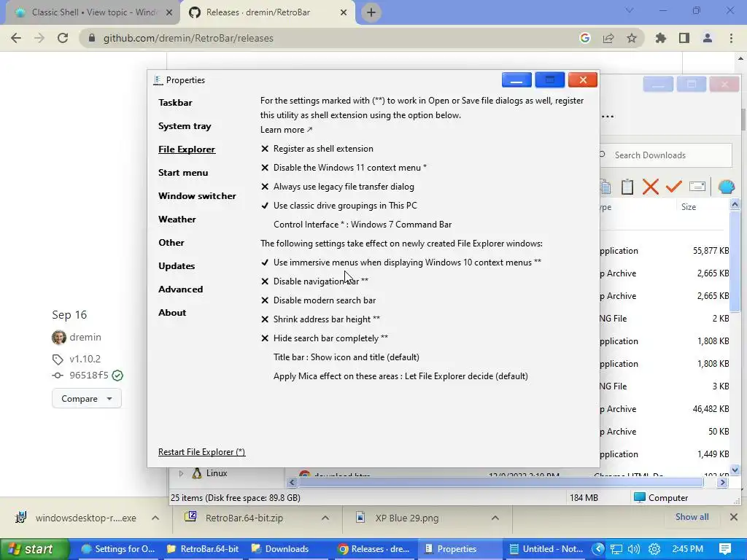Click the volume tray icon

pos(634,550)
